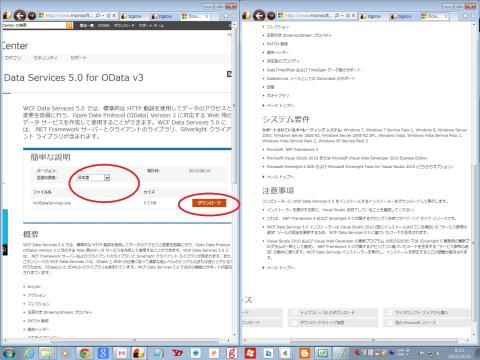Click the home icon in the left browser window

(x=226, y=16)
